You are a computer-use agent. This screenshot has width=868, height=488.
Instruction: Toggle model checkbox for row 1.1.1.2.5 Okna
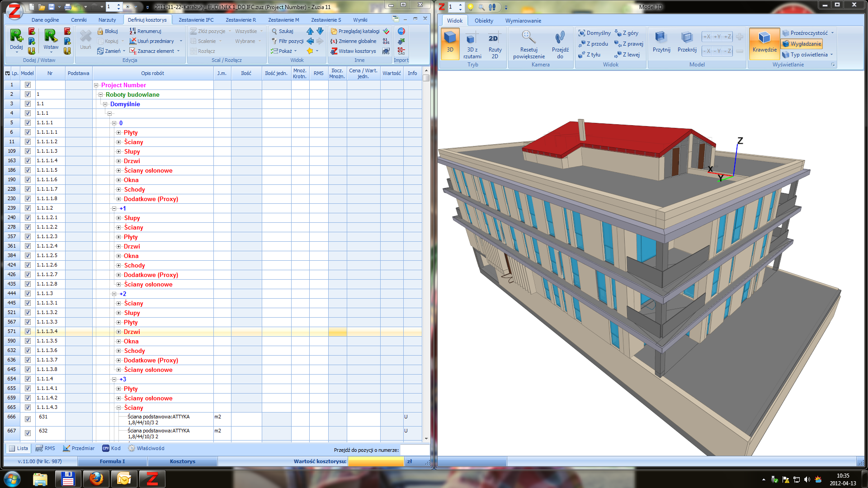[28, 256]
